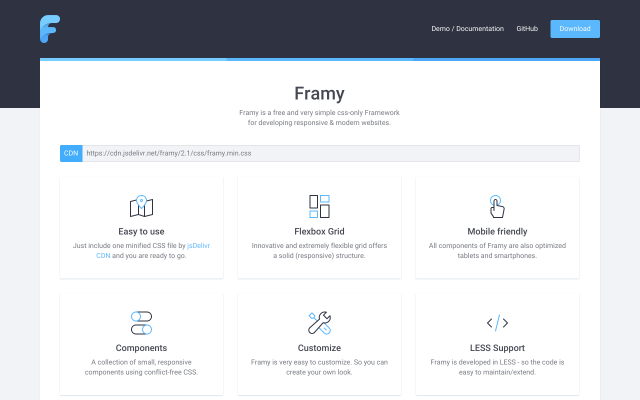Image resolution: width=640 pixels, height=400 pixels.
Task: Click the Customize card title
Action: (x=319, y=348)
